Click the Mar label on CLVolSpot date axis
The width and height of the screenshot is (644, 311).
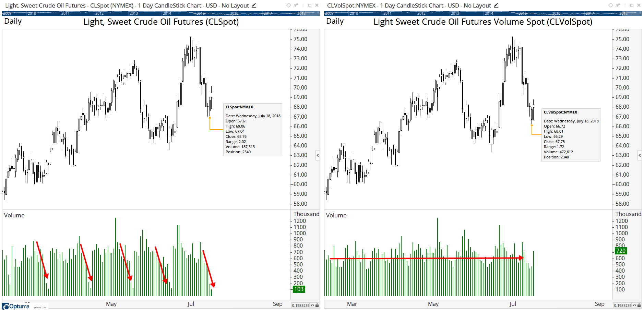click(352, 304)
